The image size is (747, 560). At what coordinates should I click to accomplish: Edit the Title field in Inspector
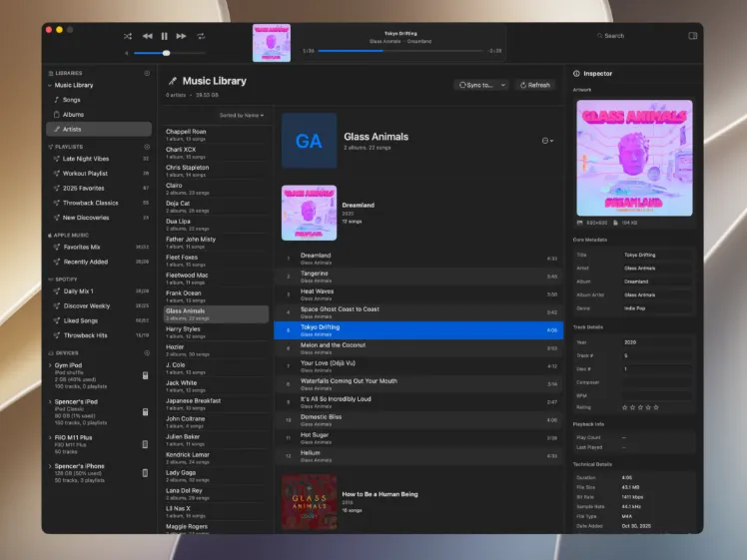tap(657, 255)
